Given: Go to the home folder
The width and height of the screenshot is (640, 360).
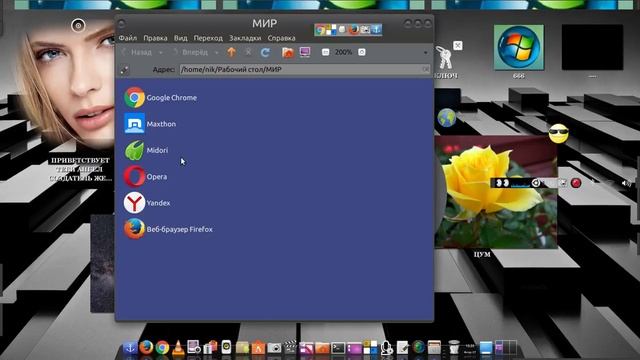Looking at the screenshot, I should click(x=288, y=52).
